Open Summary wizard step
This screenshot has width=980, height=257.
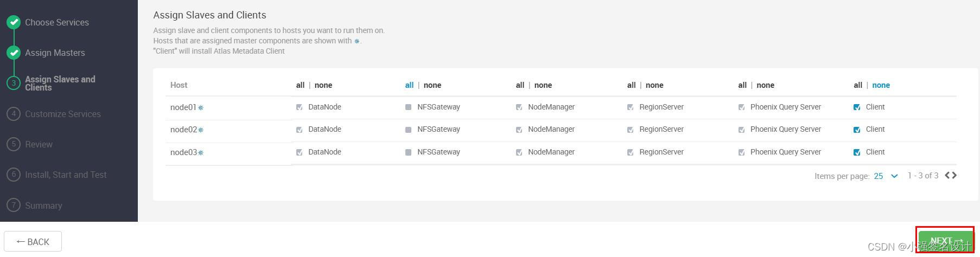(43, 205)
